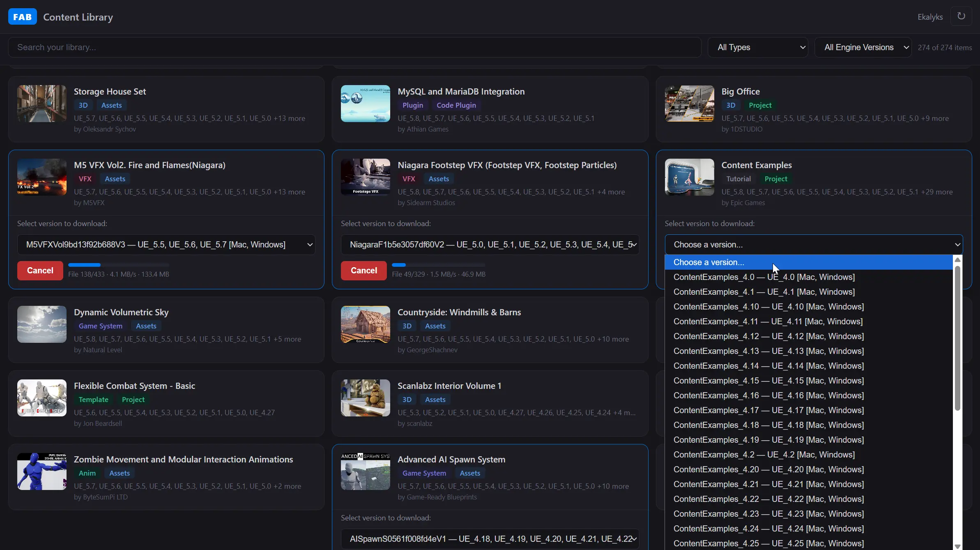Open the Big Office thumbnail

point(690,104)
